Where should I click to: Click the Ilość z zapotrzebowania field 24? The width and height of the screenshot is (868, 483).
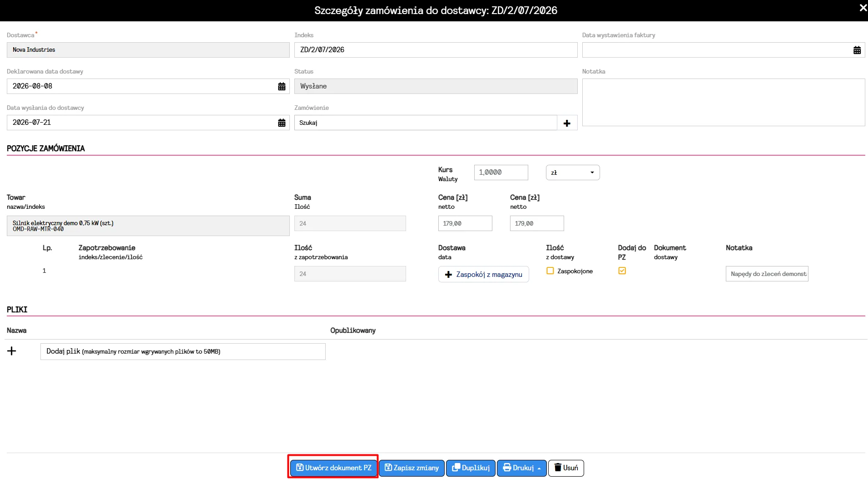[350, 274]
